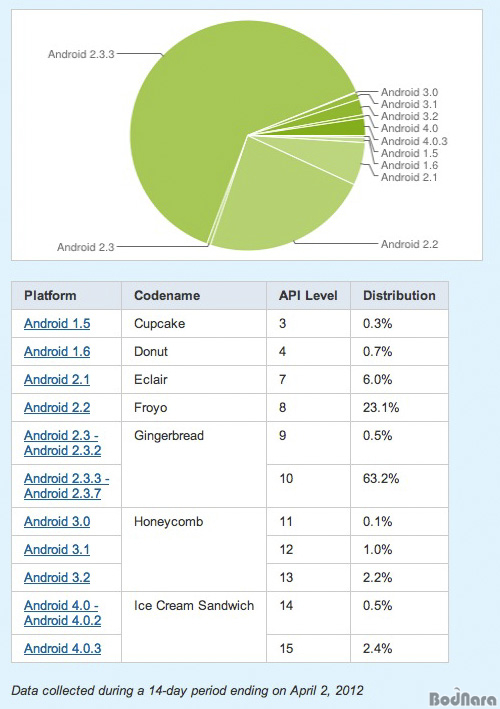Click the Android 2.1 chart label
The height and width of the screenshot is (709, 500).
pyautogui.click(x=410, y=177)
